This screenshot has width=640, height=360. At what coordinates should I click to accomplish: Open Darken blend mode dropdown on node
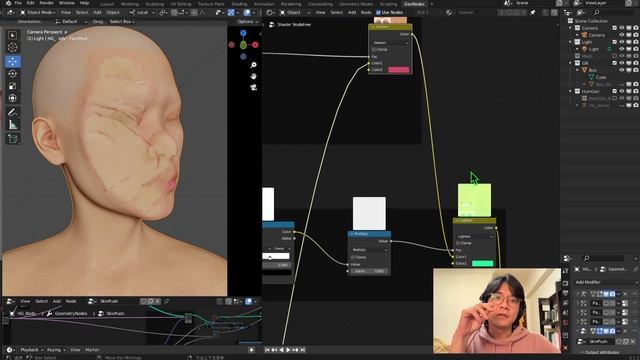click(391, 42)
